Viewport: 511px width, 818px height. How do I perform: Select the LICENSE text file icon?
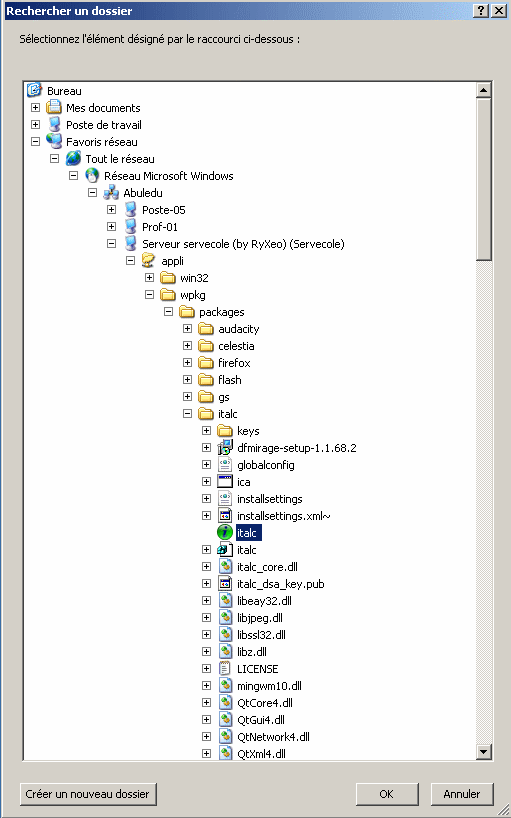coord(225,669)
